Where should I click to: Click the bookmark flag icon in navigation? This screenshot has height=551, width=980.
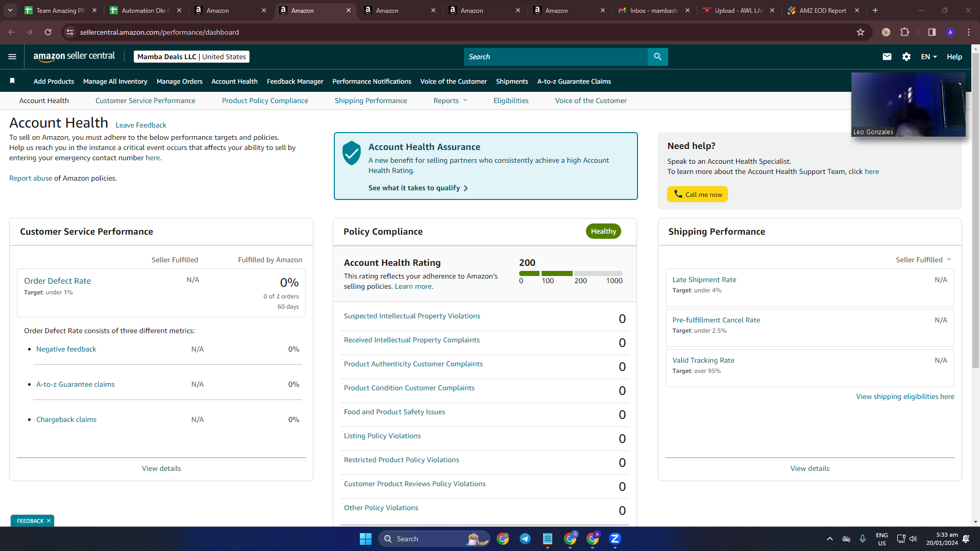click(x=12, y=81)
